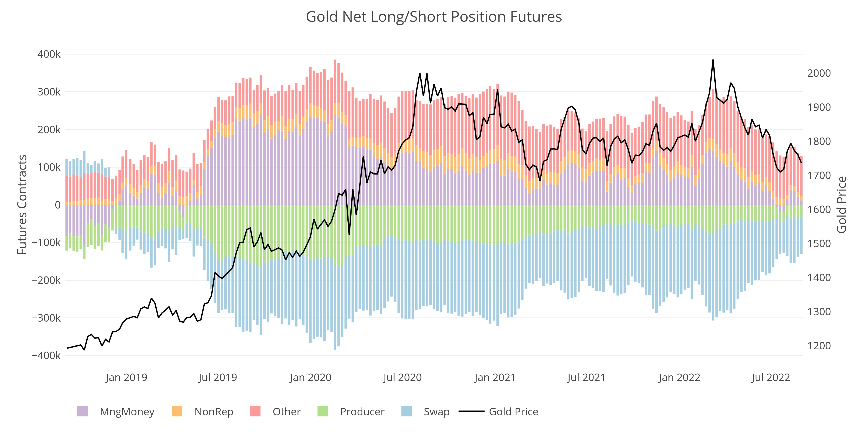Click the 400k left axis tick label
Viewport: 868px width, 434px height.
49,54
